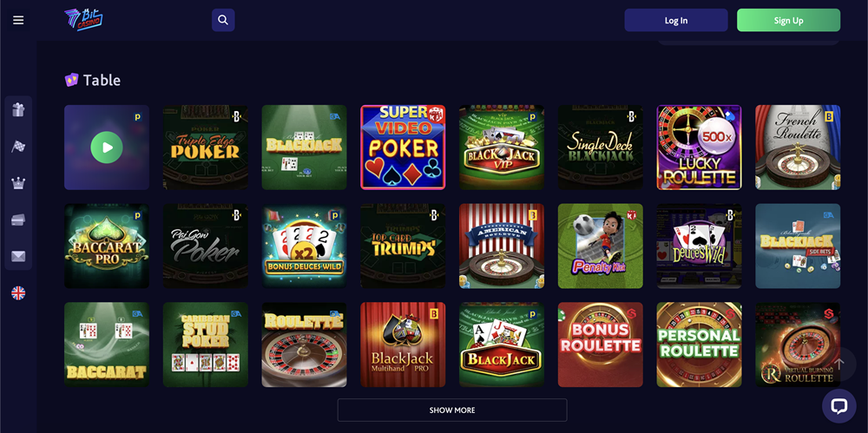Screen dimensions: 868x433
Task: Select the Penalty Kick game tile
Action: coord(601,246)
